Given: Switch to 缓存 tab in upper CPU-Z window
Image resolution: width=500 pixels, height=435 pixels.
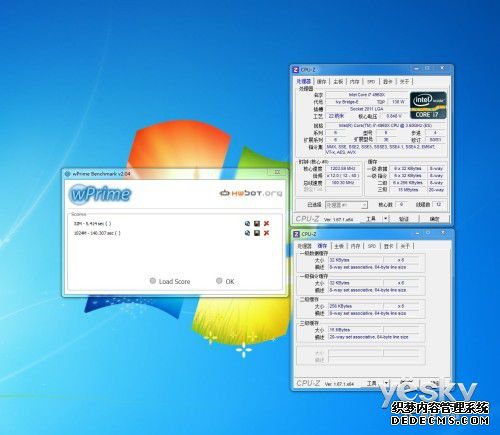Looking at the screenshot, I should (321, 81).
